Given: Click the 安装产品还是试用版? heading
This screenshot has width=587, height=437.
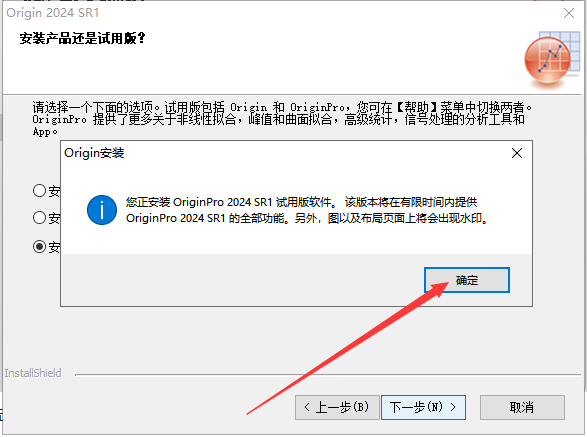Looking at the screenshot, I should pos(82,38).
